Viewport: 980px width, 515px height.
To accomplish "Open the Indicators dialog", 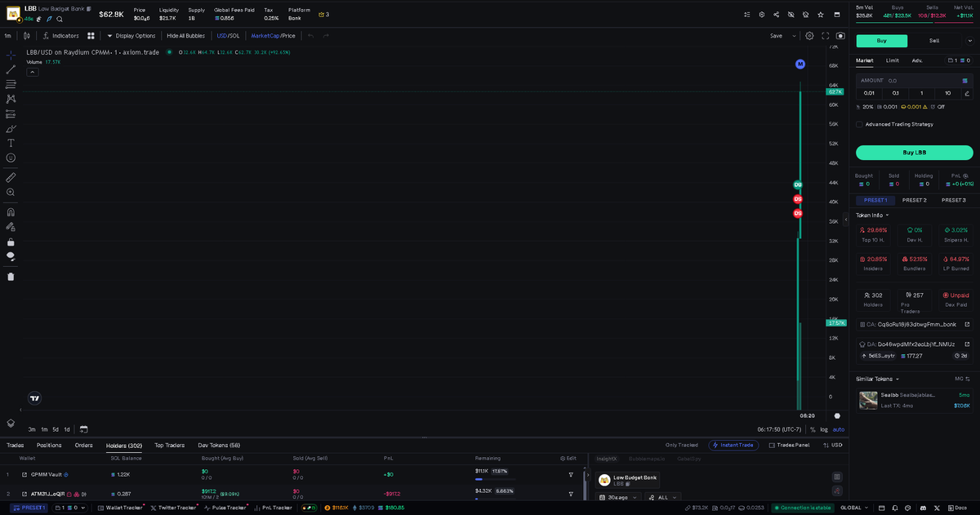I will point(60,36).
